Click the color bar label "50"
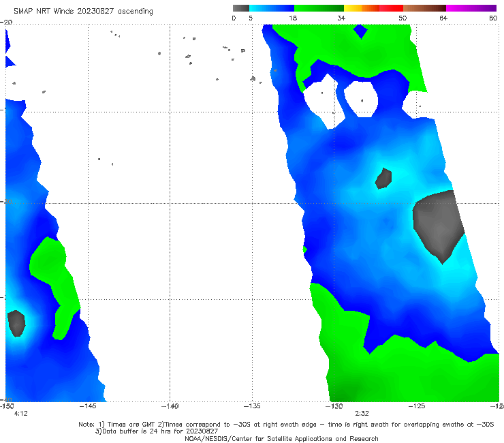Screen dimensions: 504x443 403,18
